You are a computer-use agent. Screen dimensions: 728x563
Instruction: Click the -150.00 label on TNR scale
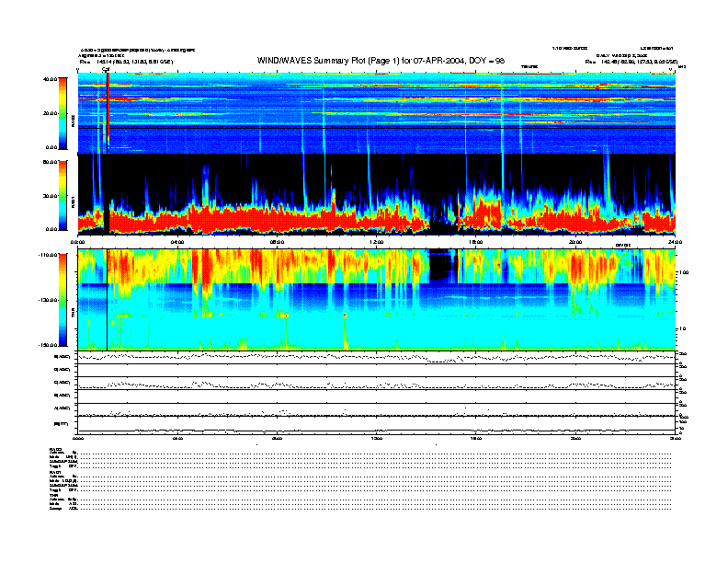[48, 345]
